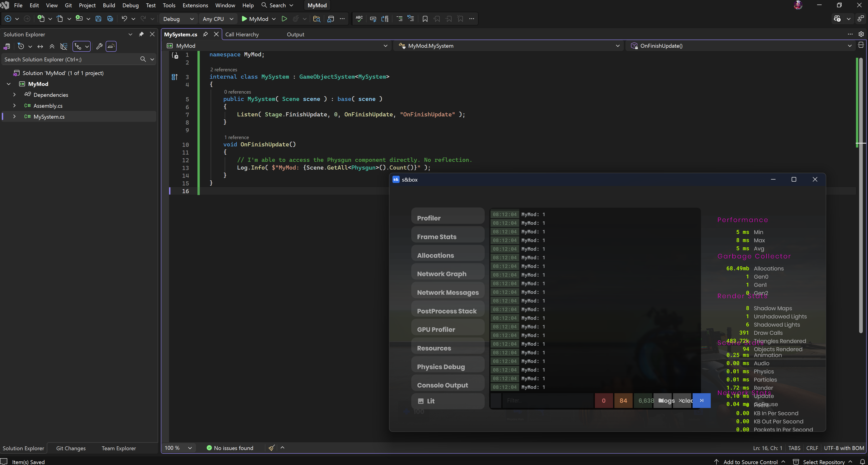Screen dimensions: 868x465
Task: Click the Undo icon
Action: pyautogui.click(x=124, y=19)
